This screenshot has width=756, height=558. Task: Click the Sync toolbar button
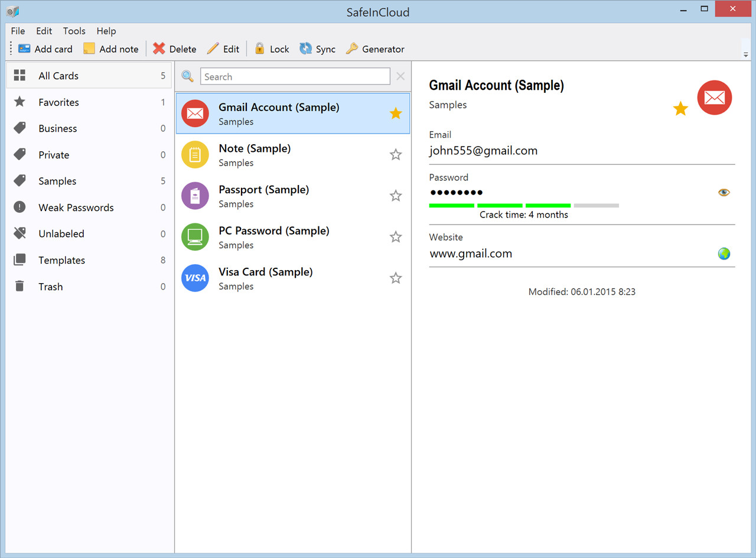click(x=317, y=49)
